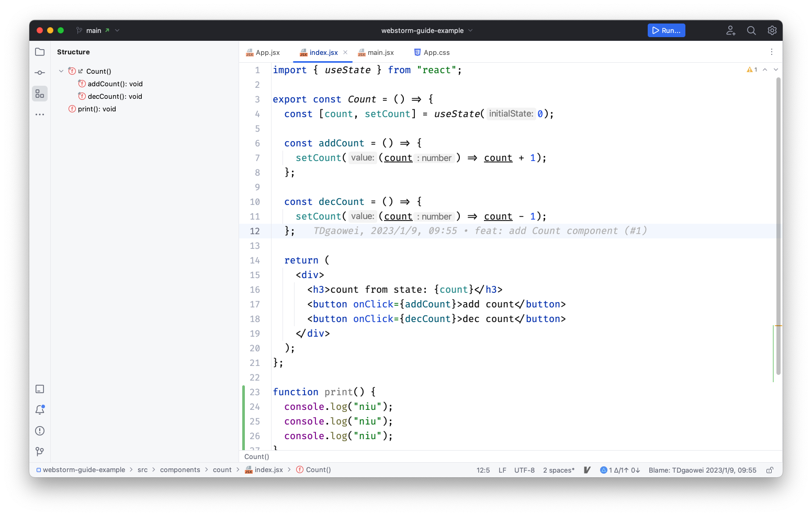Screen dimensions: 812x516
Task: Close the index.jsx tab
Action: point(345,52)
